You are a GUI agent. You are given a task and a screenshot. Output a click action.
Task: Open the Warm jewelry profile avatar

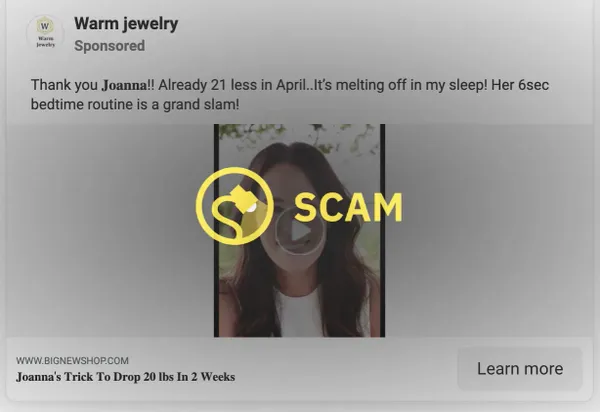pos(45,33)
